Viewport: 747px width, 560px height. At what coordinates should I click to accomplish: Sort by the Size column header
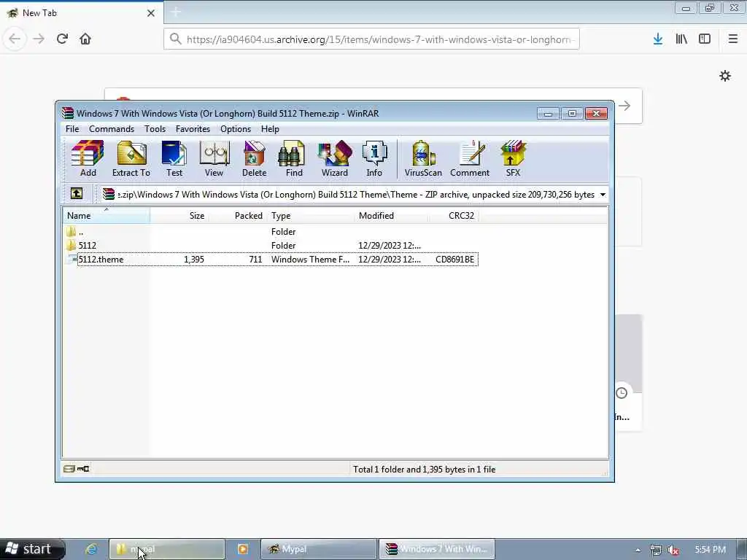pyautogui.click(x=179, y=216)
